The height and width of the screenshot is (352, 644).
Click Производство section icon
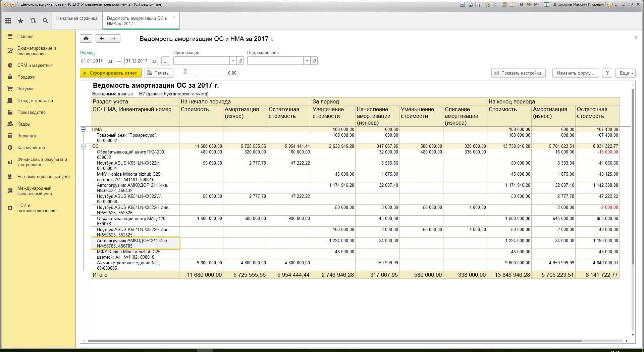click(10, 112)
